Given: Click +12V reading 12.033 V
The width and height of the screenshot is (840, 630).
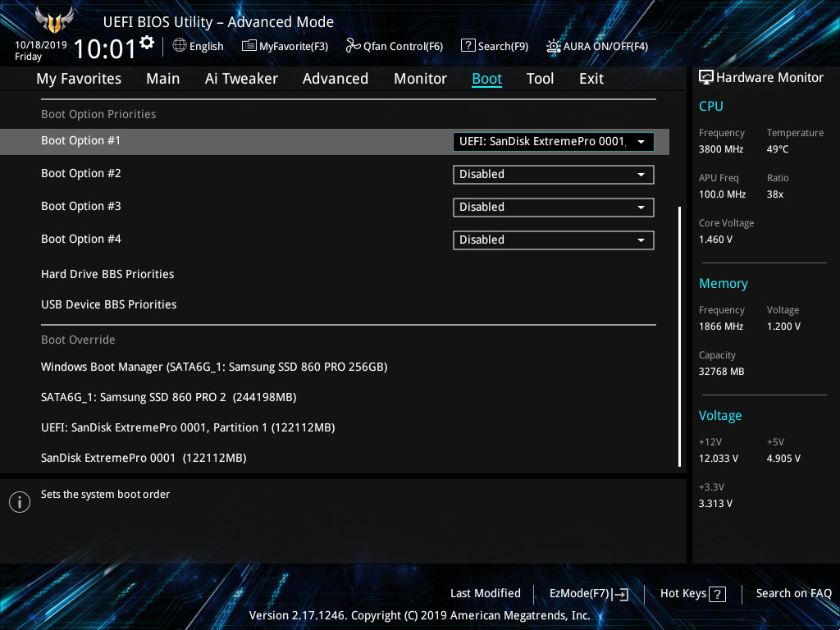Looking at the screenshot, I should point(719,458).
